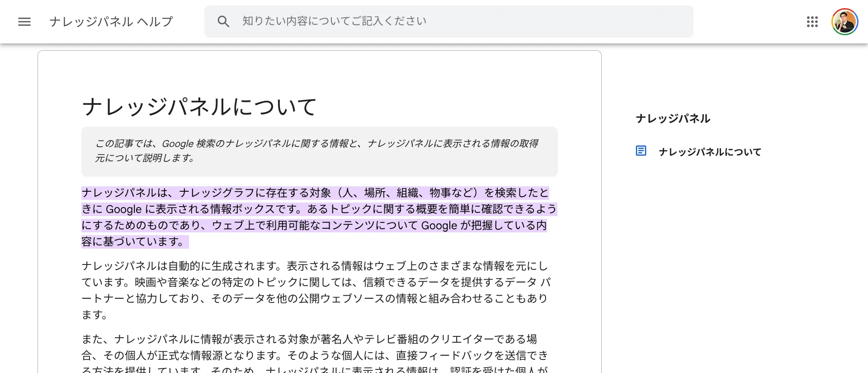Click the search magnifier icon
This screenshot has height=373, width=868.
pos(223,21)
